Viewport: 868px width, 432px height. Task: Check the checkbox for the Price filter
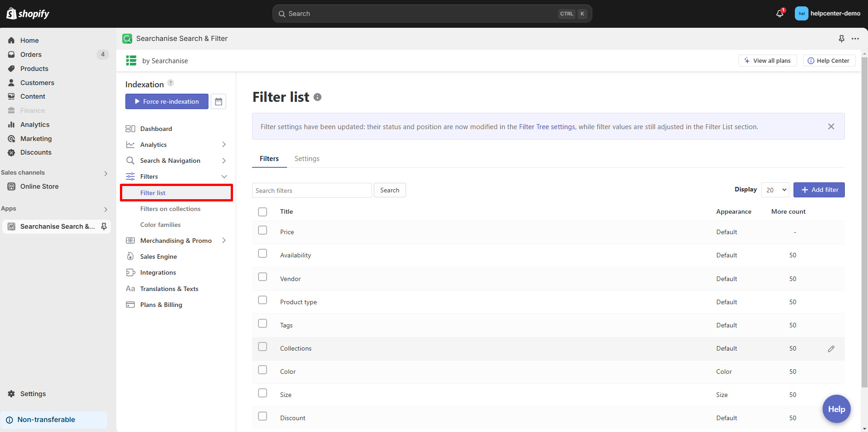point(263,230)
